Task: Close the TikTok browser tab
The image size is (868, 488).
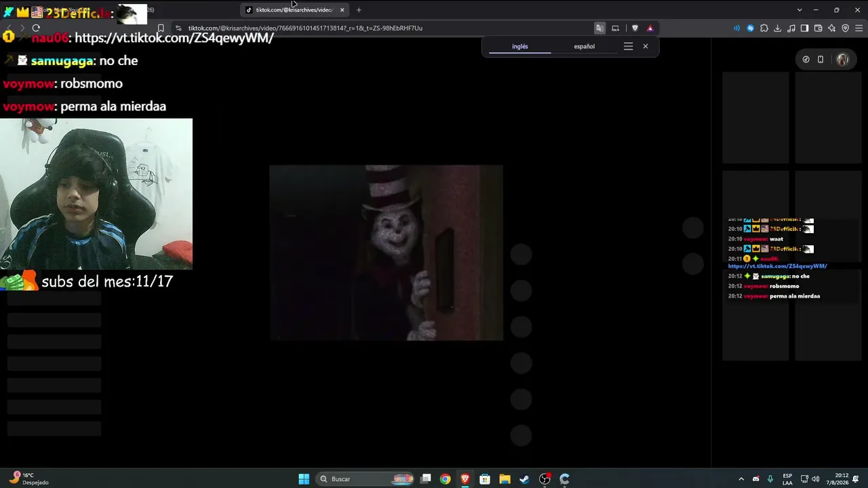Action: pyautogui.click(x=342, y=10)
